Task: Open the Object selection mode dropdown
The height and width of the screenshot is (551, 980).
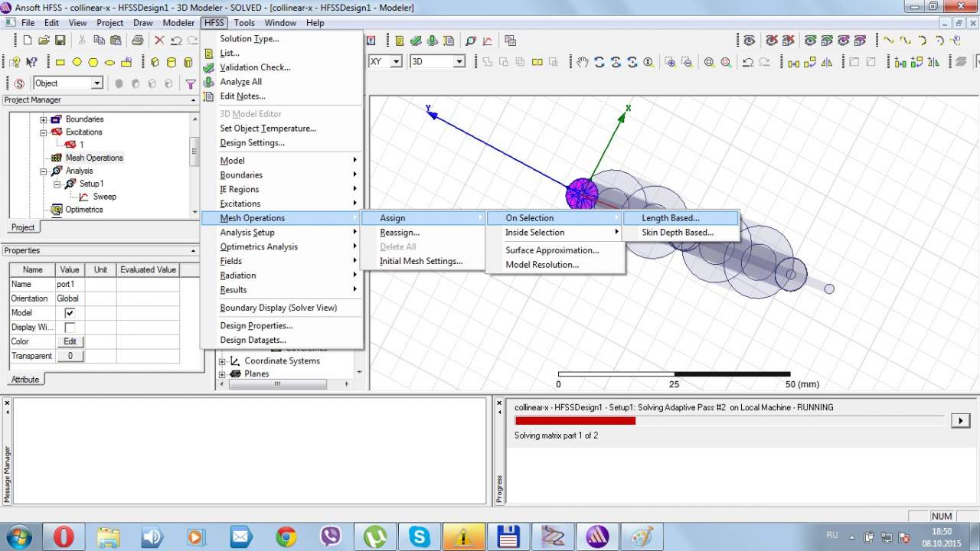Action: pyautogui.click(x=97, y=83)
